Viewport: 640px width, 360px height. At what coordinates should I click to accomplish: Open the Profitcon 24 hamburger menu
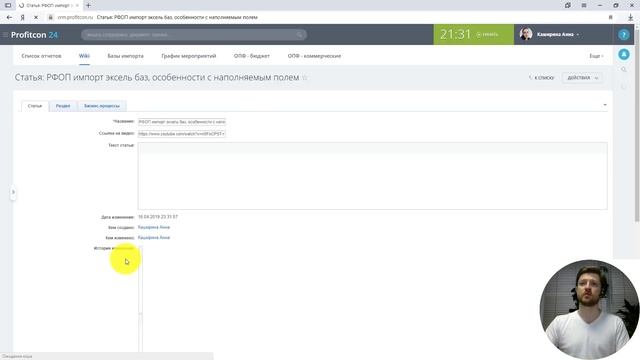[x=5, y=35]
